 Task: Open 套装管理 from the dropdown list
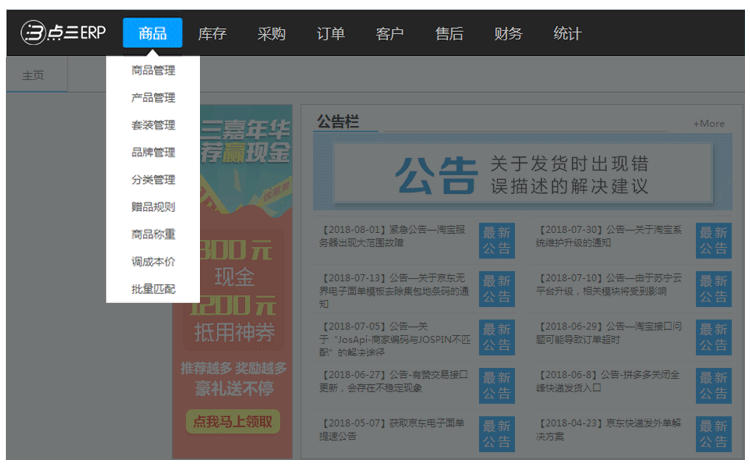(x=153, y=125)
